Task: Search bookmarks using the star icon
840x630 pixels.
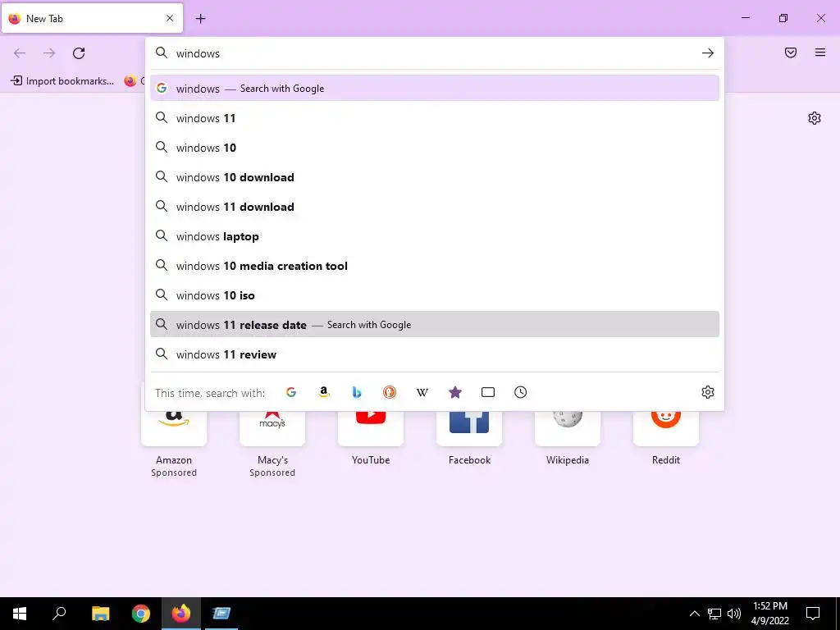Action: click(454, 392)
